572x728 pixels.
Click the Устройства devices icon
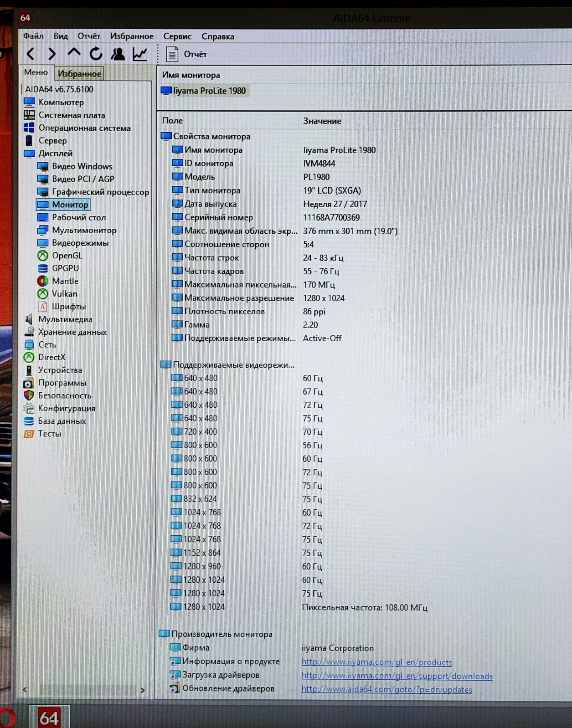pos(29,370)
